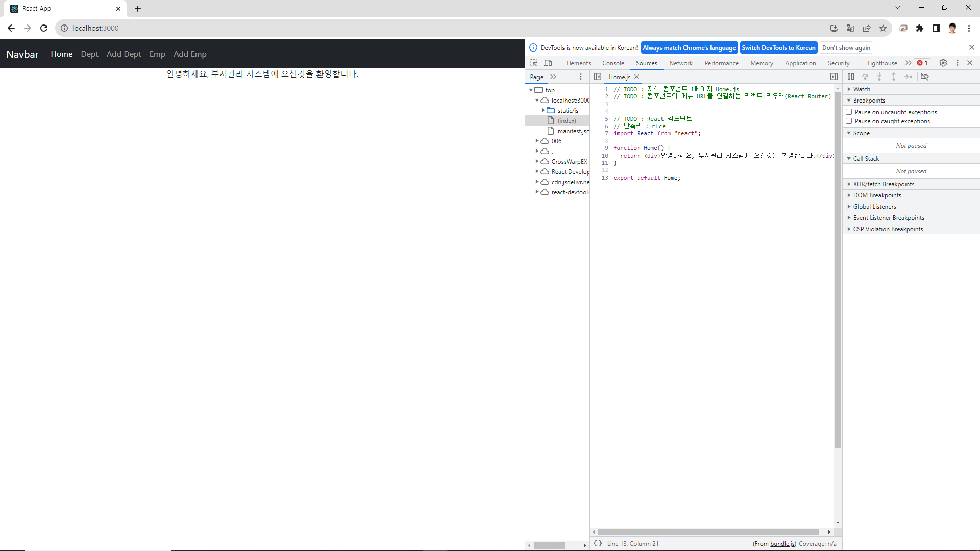Viewport: 980px width, 551px height.
Task: Click the Add Dept navbar link
Action: coord(124,54)
